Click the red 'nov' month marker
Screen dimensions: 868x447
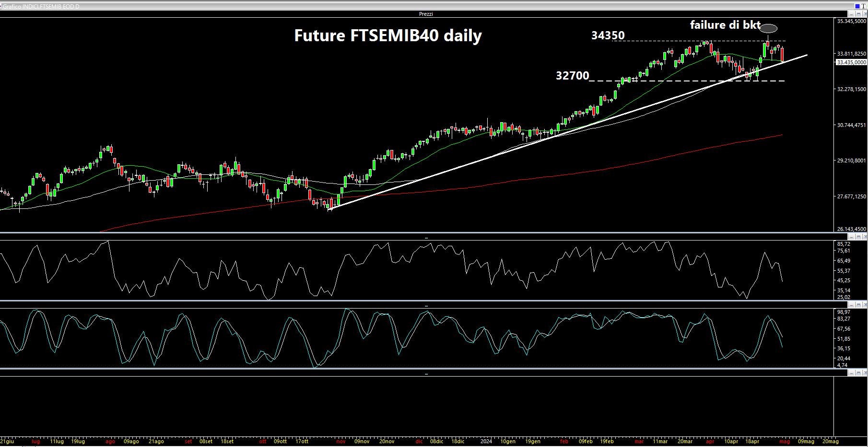coord(341,441)
